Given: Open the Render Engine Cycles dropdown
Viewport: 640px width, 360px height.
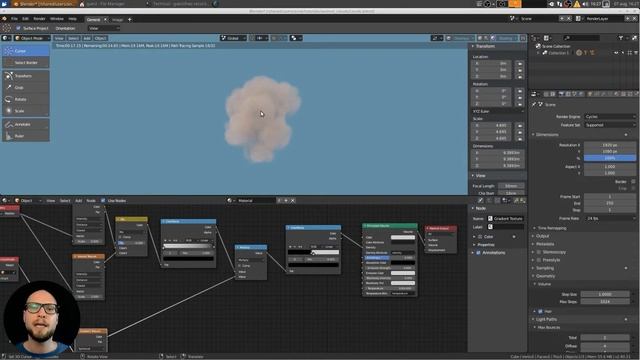Looking at the screenshot, I should [x=610, y=117].
